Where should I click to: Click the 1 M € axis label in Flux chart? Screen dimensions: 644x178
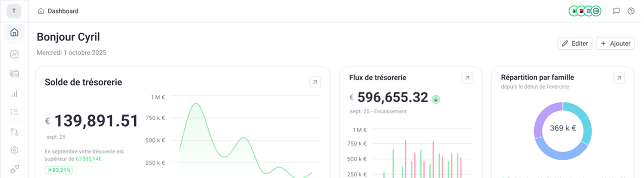pos(359,130)
